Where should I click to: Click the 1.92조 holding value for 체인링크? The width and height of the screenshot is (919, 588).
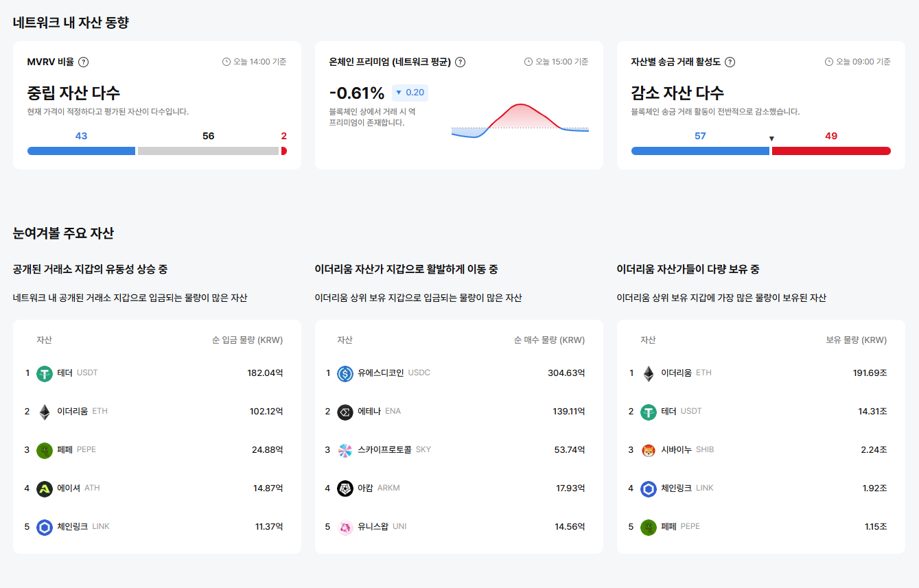click(x=874, y=489)
